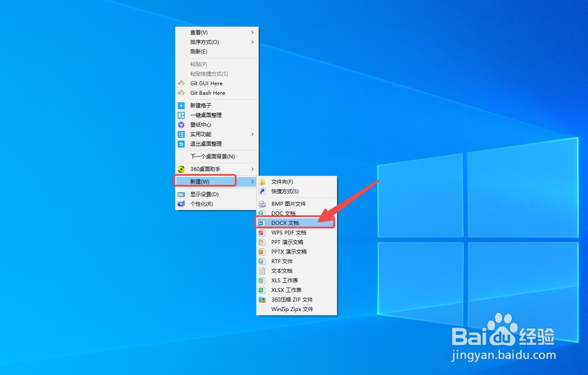
Task: Click the 个性化 icon
Action: (x=181, y=204)
